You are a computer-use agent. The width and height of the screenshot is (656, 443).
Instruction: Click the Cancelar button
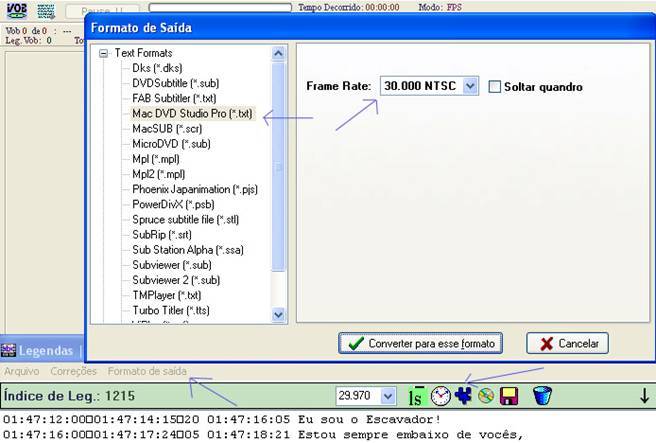[x=567, y=343]
